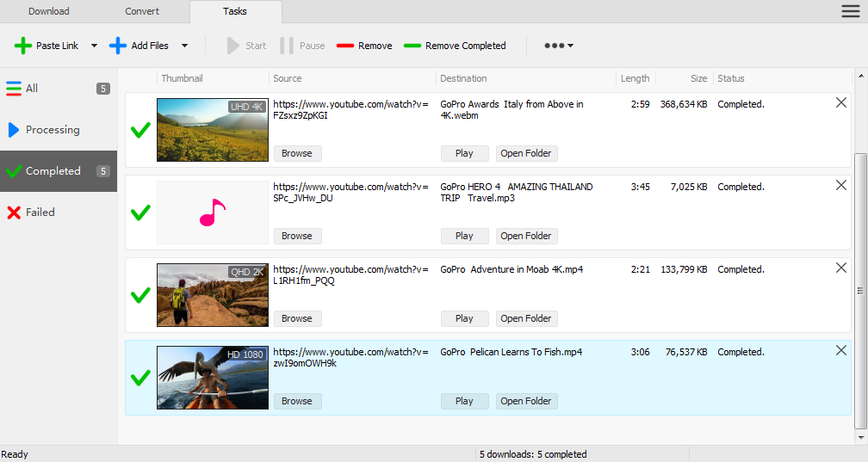Viewport: 868px width, 462px height.
Task: Click the Pause bars icon
Action: 287,46
